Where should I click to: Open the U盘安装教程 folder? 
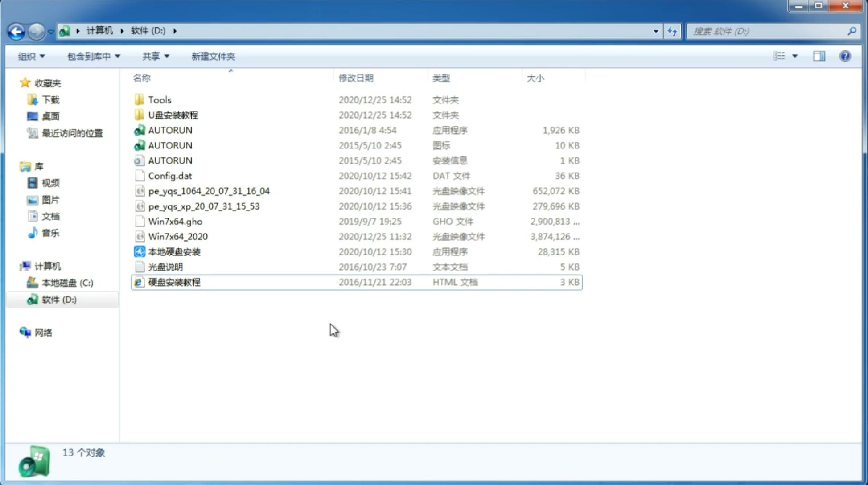[x=173, y=115]
